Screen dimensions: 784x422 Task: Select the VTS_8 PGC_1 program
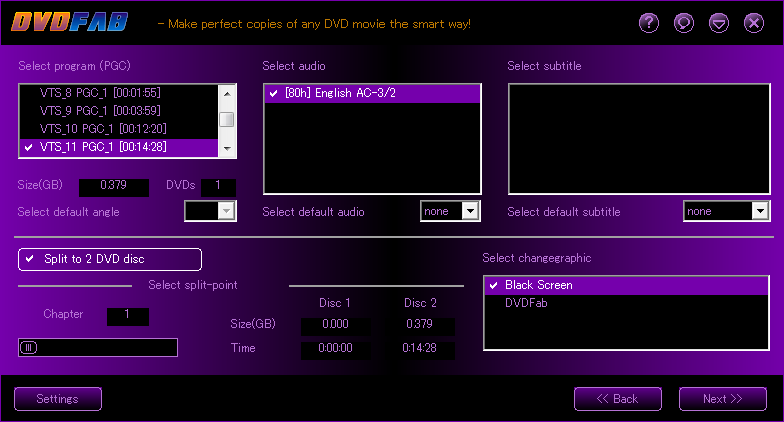pyautogui.click(x=119, y=93)
